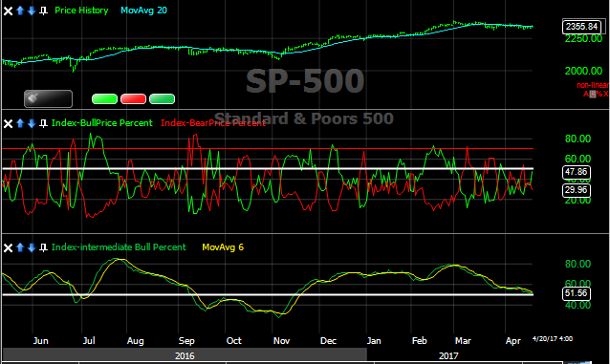Click the 20.00 axis label
The width and height of the screenshot is (610, 364).
point(577,201)
